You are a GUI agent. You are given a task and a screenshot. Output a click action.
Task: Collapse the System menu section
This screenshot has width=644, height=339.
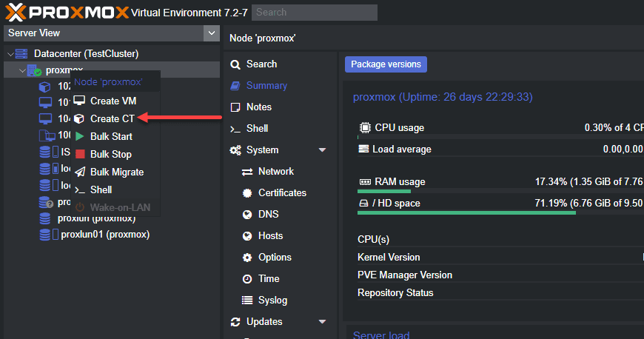tap(322, 150)
